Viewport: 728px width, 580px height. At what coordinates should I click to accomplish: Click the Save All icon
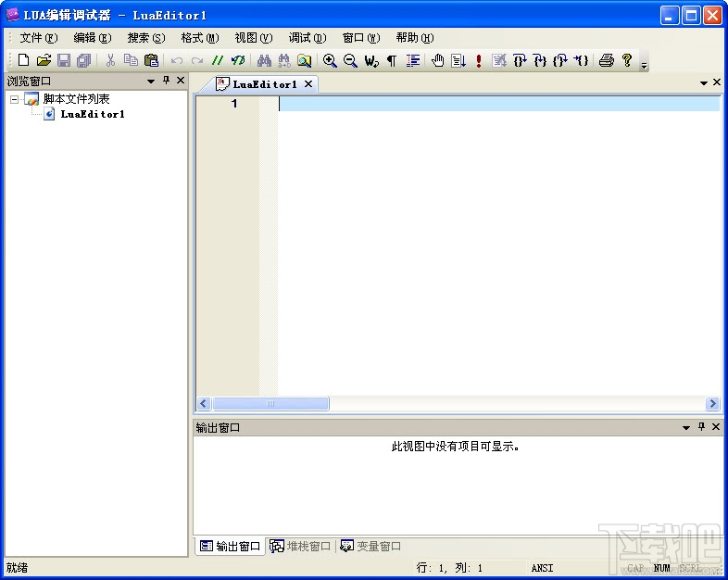pos(84,60)
